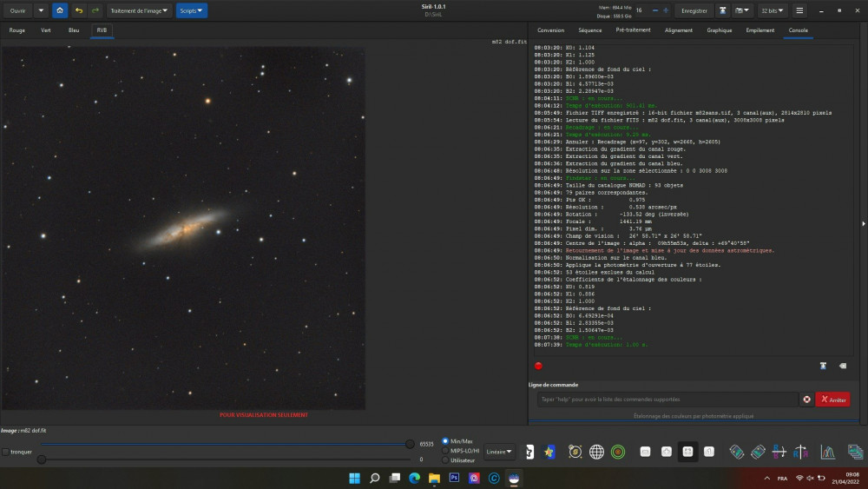Open the Traitement de l'image menu
Viewport: 868px width, 489px height.
139,10
